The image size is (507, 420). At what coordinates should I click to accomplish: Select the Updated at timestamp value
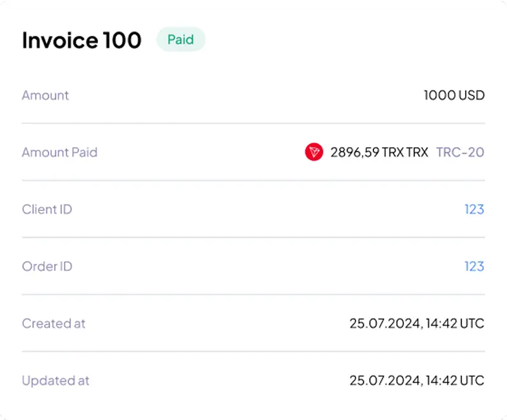click(x=417, y=380)
